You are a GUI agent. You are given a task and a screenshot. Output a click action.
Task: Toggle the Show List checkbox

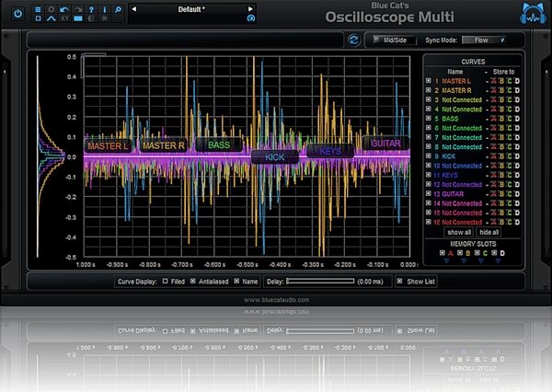399,281
